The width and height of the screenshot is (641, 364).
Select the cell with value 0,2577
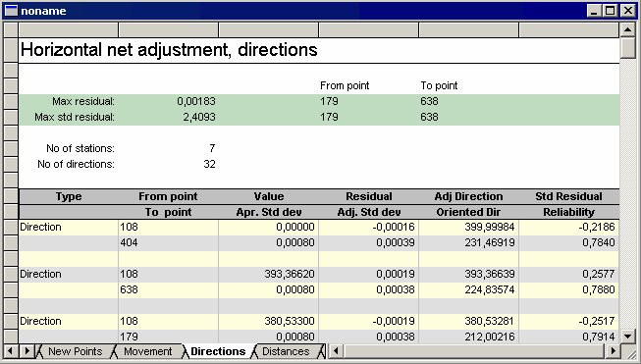pyautogui.click(x=568, y=274)
